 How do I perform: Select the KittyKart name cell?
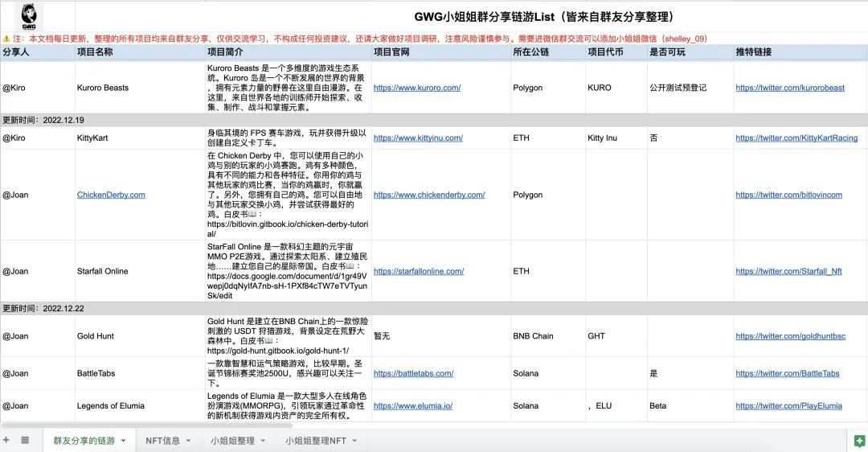pos(140,138)
